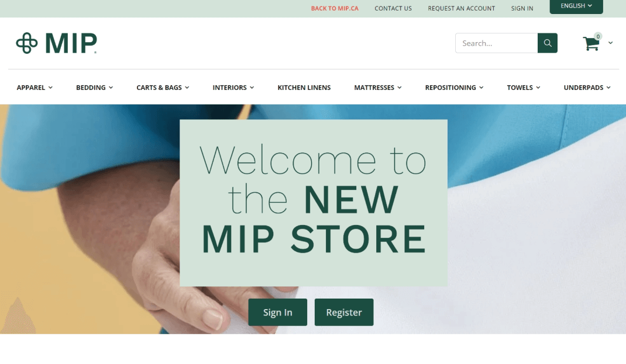Click Sign In in top bar

(522, 8)
